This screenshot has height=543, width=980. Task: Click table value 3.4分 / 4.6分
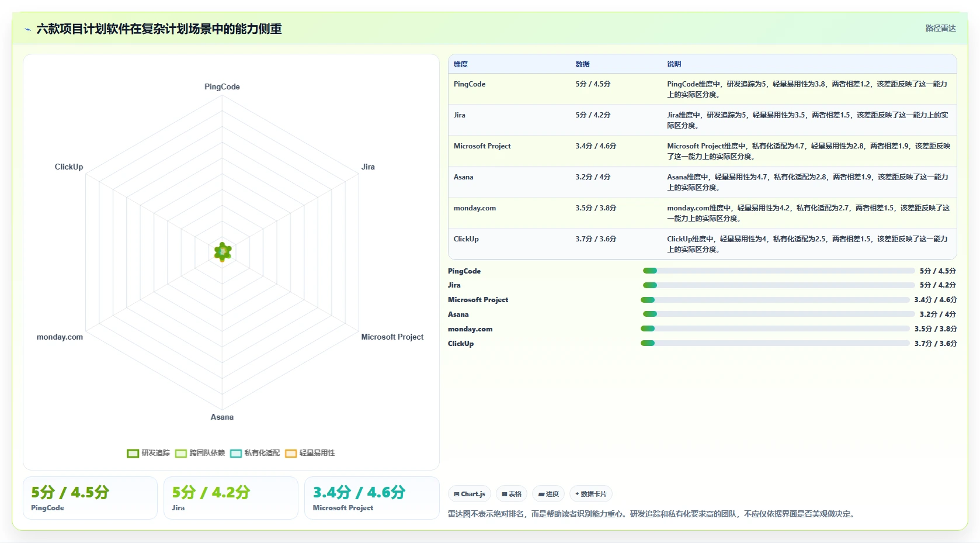click(x=596, y=146)
